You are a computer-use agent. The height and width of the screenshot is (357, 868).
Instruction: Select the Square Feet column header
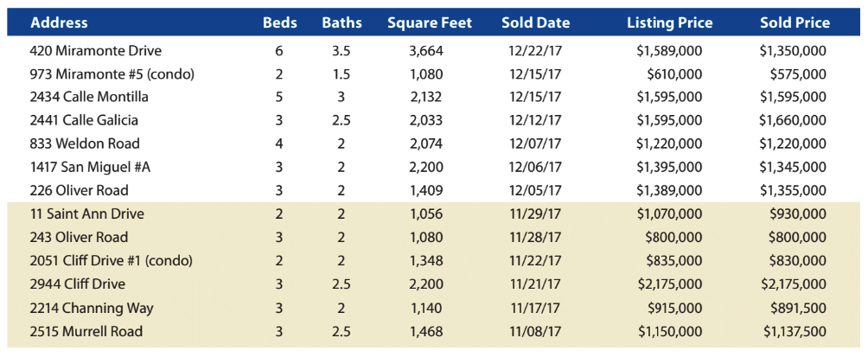430,22
